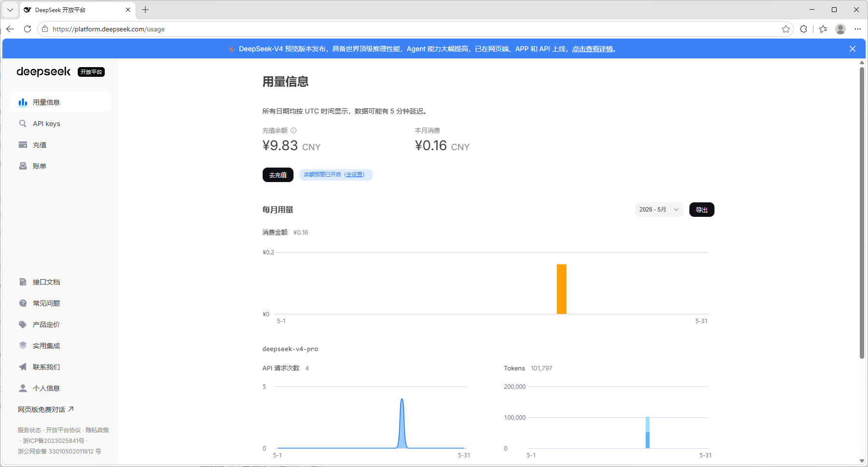Click the orange spending bar in chart
This screenshot has width=868, height=467.
coord(561,289)
